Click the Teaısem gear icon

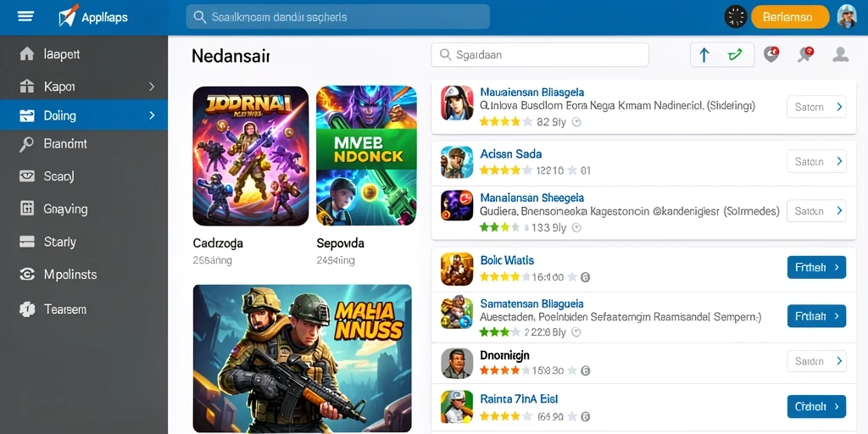[26, 309]
